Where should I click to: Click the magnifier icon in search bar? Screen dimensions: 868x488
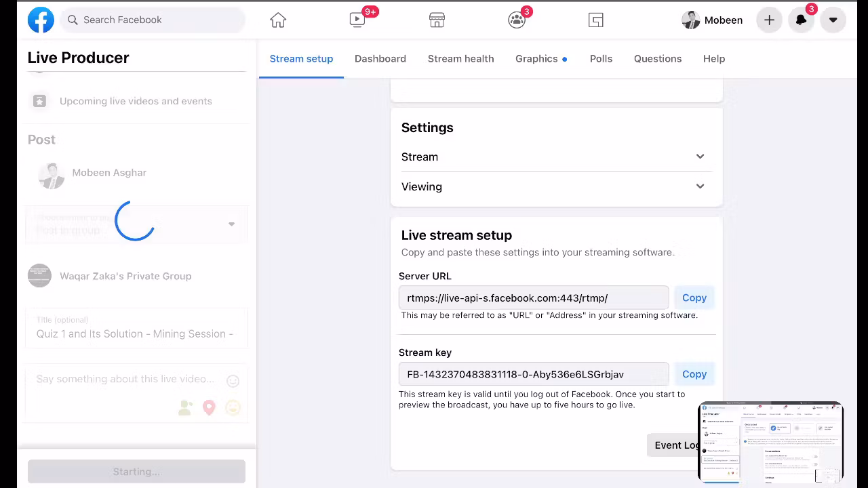73,20
